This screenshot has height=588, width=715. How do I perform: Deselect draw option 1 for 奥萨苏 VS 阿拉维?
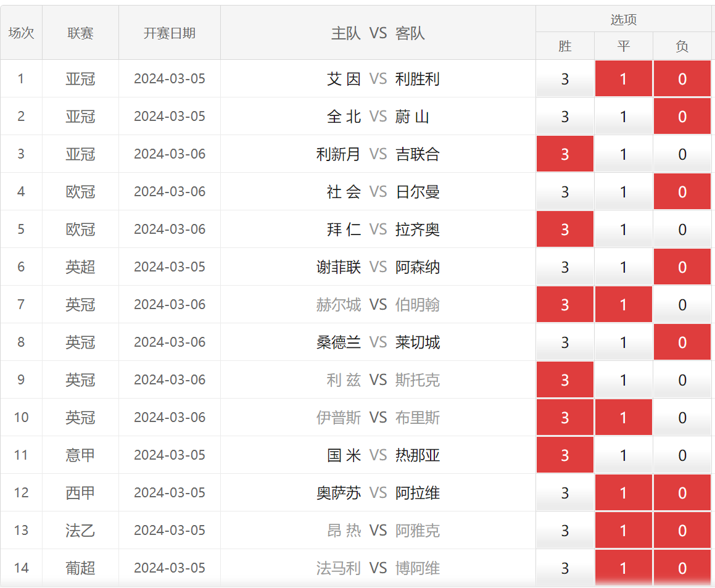pos(623,492)
